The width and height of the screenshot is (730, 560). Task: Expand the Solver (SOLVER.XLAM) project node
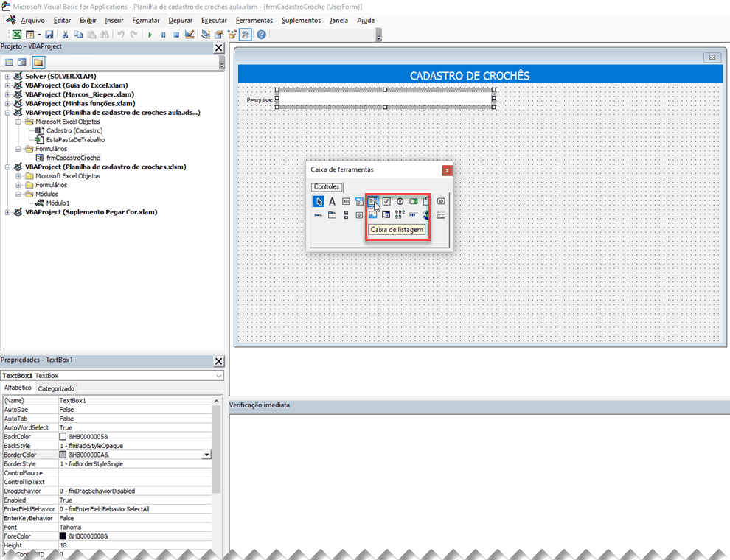pos(9,76)
